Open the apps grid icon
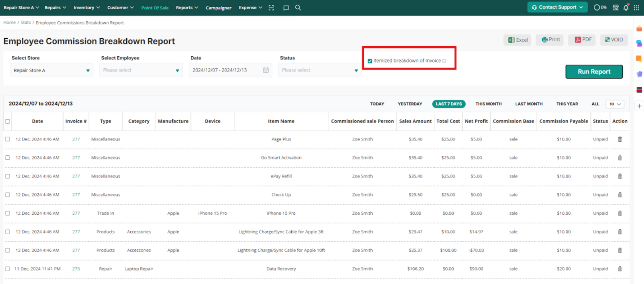This screenshot has width=644, height=284. tap(636, 8)
